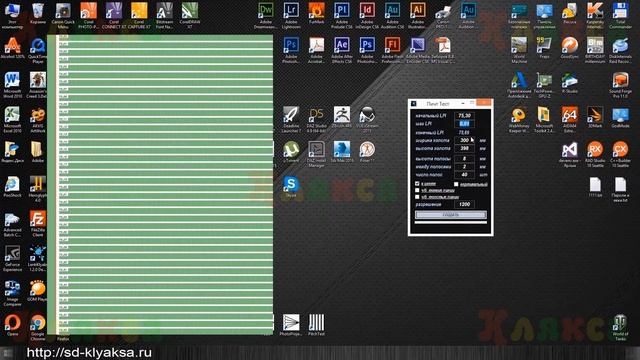Close the Пич Тест window
The image size is (640, 360).
click(484, 103)
